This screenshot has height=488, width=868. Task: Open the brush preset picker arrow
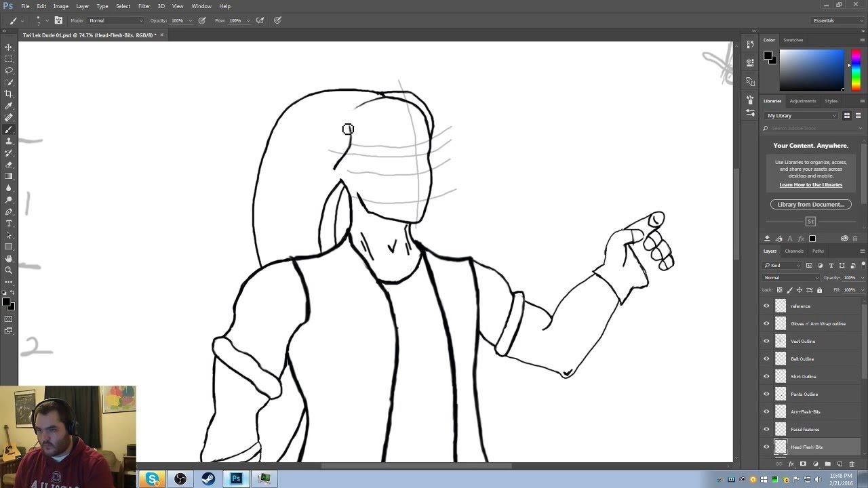(46, 20)
